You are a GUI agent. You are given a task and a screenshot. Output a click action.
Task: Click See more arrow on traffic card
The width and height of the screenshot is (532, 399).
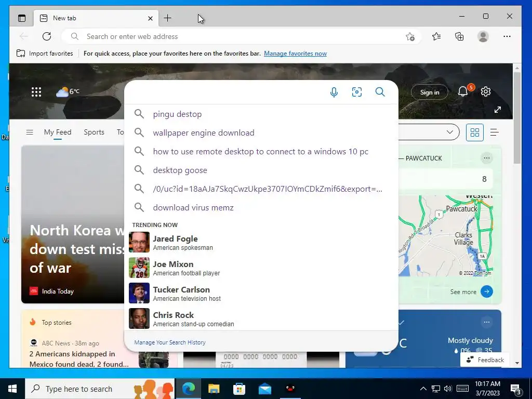click(486, 291)
